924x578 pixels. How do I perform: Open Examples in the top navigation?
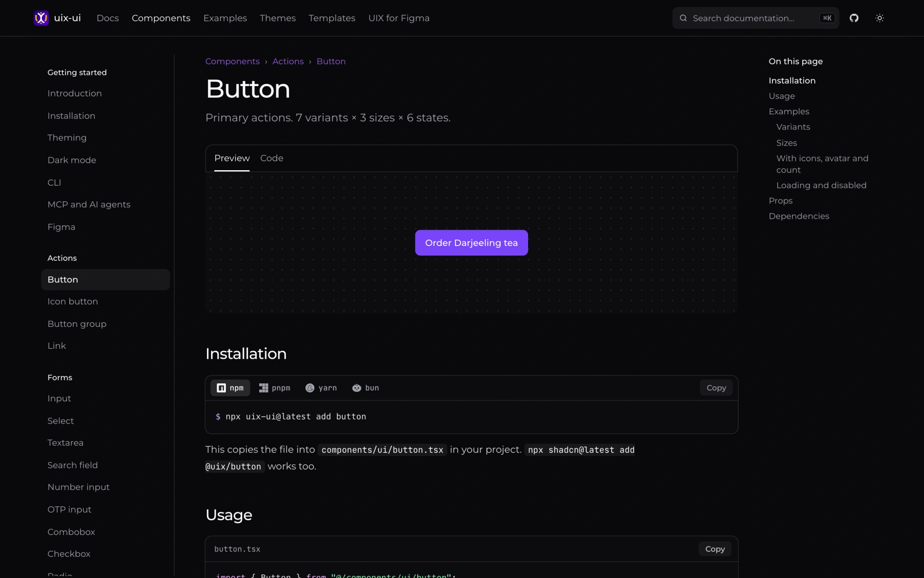click(225, 18)
